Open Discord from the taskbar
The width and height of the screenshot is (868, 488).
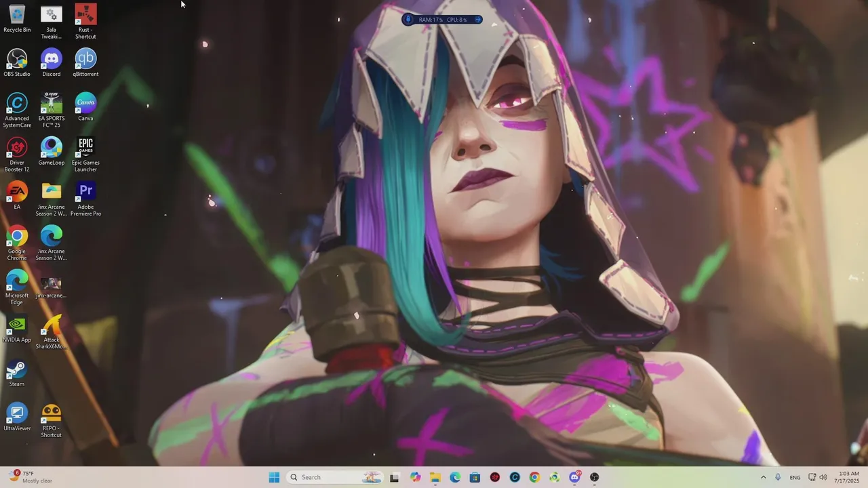click(574, 477)
